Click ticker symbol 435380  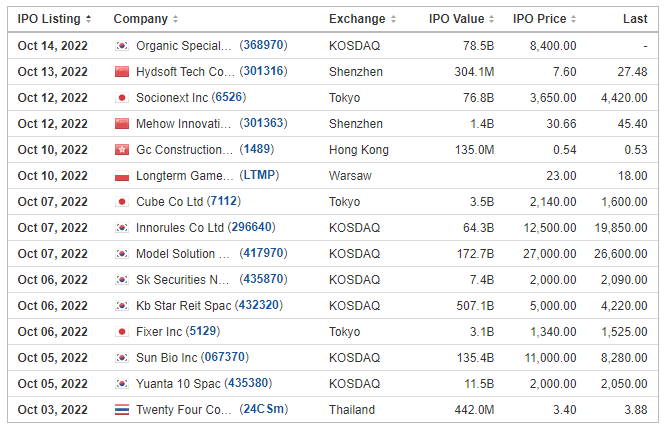pos(248,383)
